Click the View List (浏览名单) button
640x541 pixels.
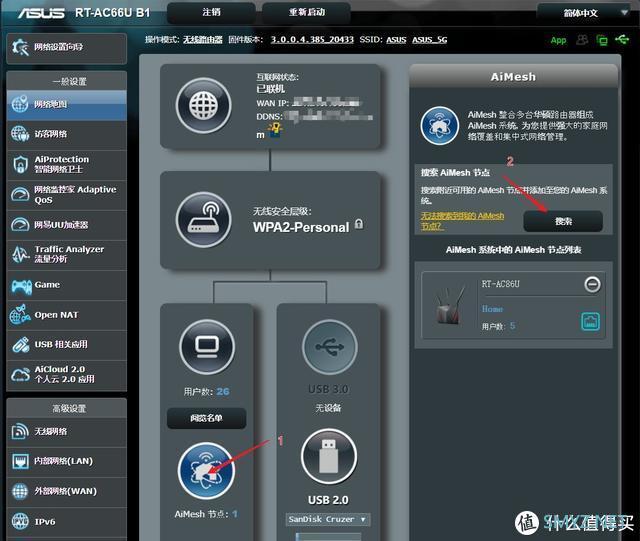click(207, 418)
